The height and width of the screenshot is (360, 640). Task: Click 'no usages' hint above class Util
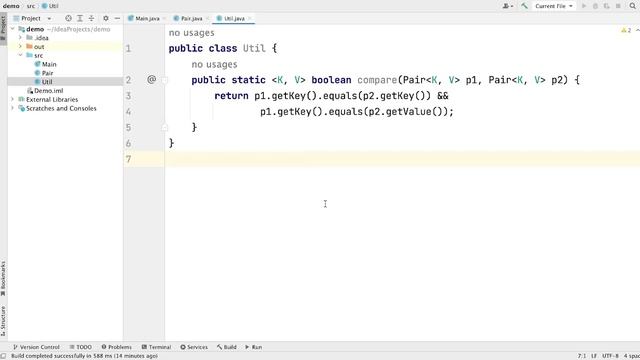click(x=191, y=33)
